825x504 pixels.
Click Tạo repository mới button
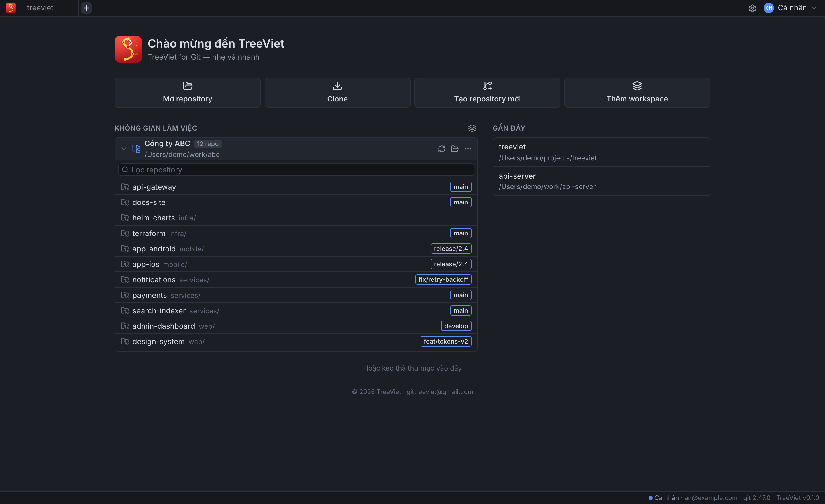pos(487,93)
